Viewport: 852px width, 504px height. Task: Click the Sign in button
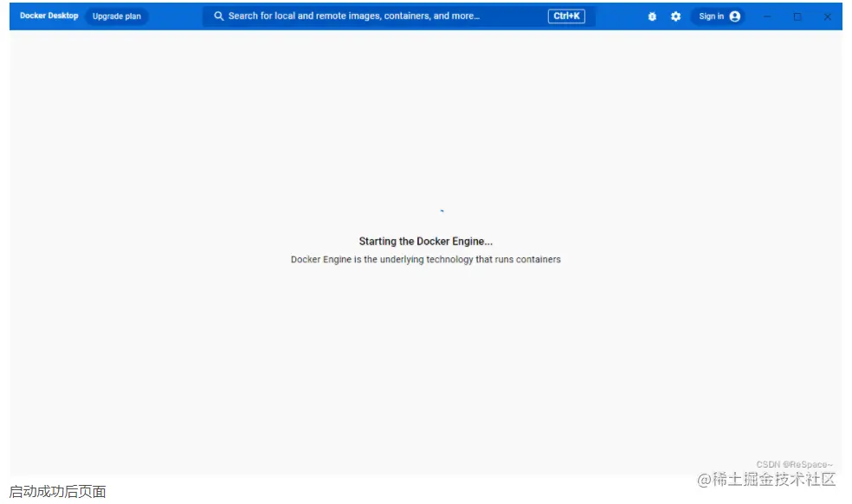(719, 16)
